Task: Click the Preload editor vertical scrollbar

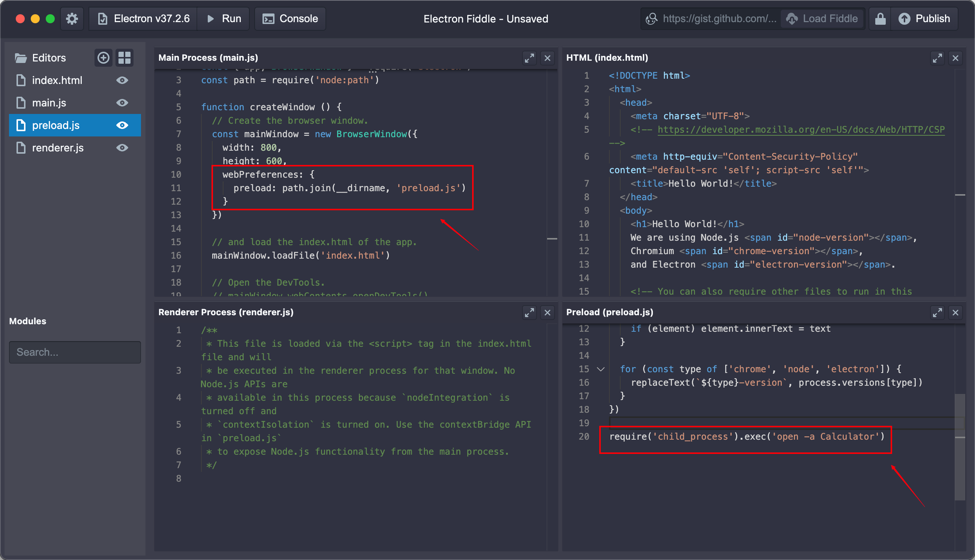Action: click(x=960, y=447)
